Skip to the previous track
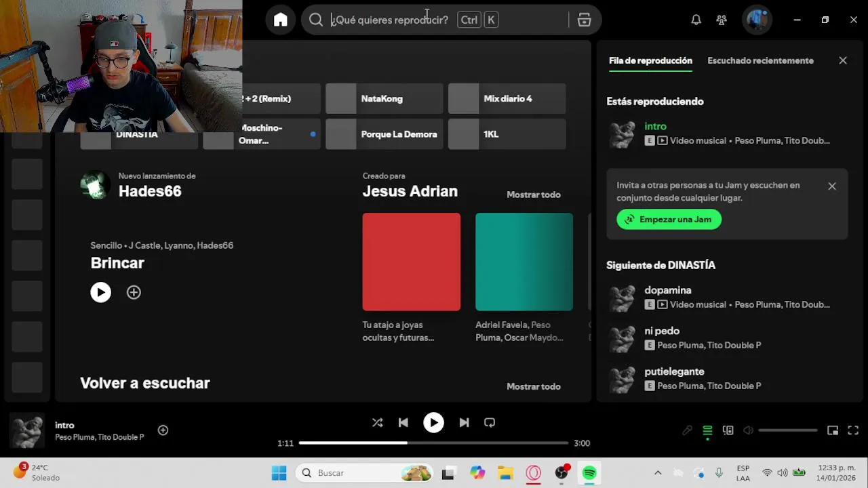Image resolution: width=868 pixels, height=488 pixels. point(403,422)
